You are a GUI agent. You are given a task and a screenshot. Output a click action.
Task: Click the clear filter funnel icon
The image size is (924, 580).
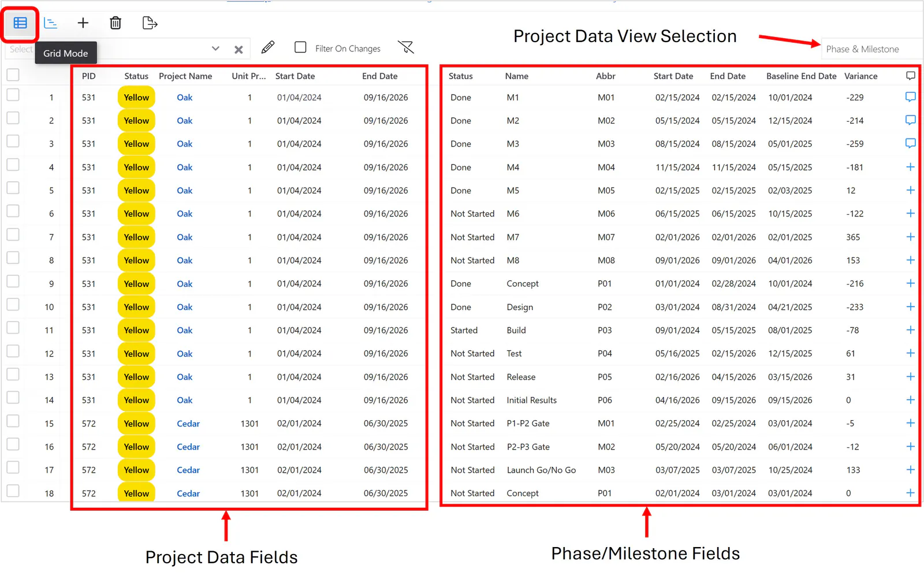(406, 47)
